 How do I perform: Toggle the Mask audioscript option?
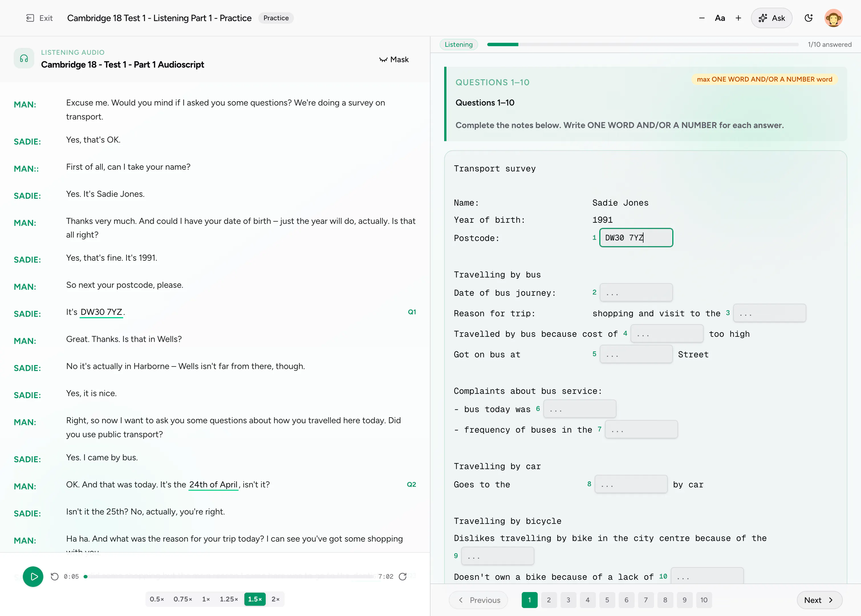pyautogui.click(x=394, y=60)
